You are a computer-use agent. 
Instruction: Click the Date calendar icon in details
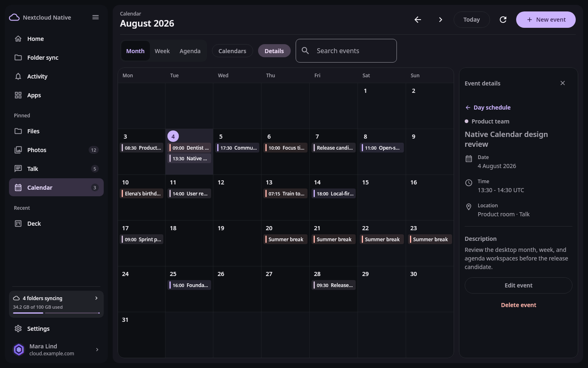[469, 159]
